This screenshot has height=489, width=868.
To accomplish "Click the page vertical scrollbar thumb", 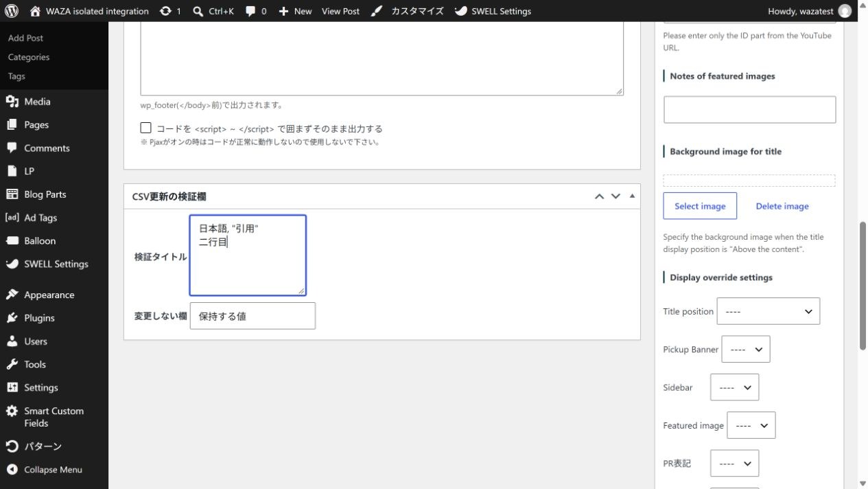I will coord(863,286).
